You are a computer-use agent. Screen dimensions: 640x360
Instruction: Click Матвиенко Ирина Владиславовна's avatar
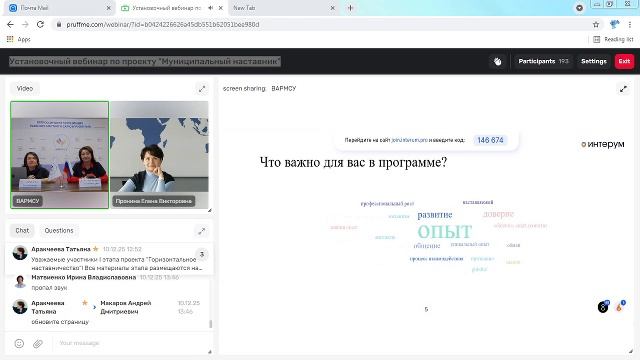coord(20,281)
